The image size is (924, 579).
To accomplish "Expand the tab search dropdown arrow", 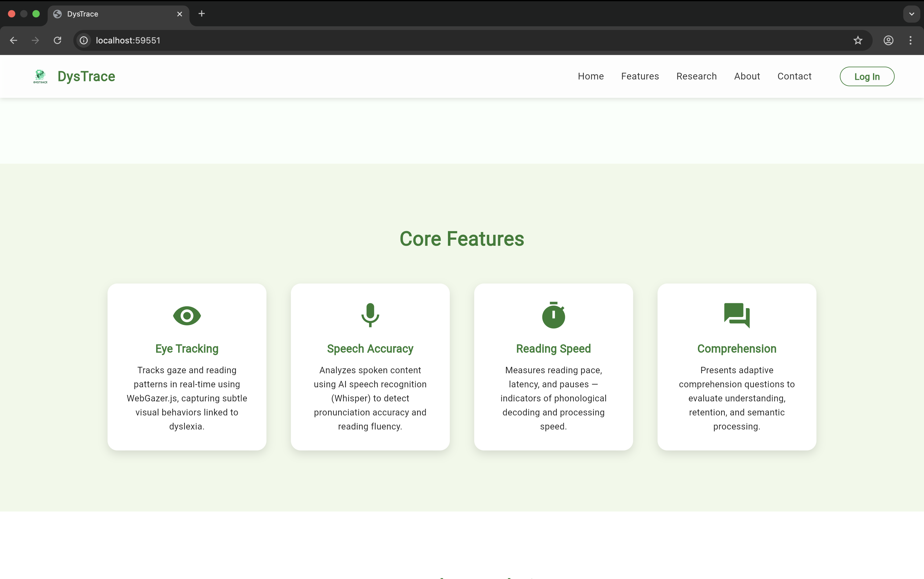I will pyautogui.click(x=911, y=14).
